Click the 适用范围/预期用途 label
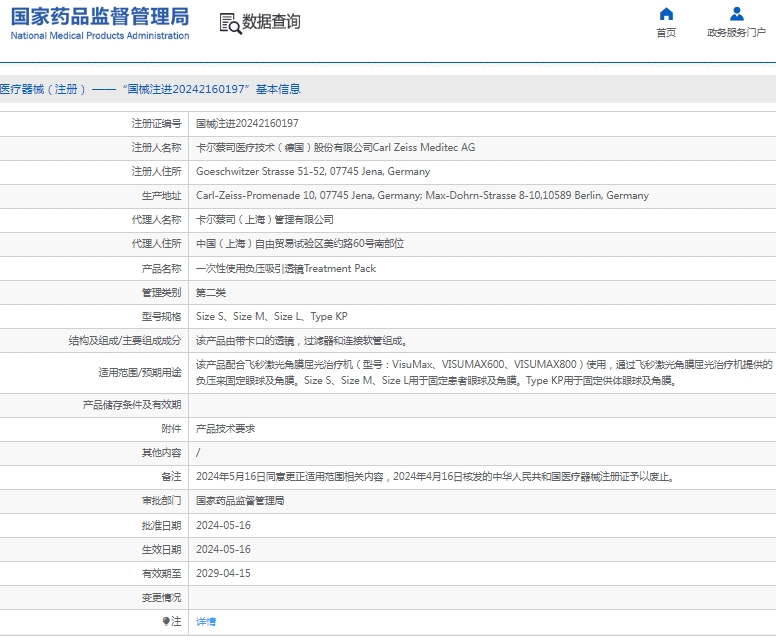This screenshot has width=776, height=642. tap(140, 372)
